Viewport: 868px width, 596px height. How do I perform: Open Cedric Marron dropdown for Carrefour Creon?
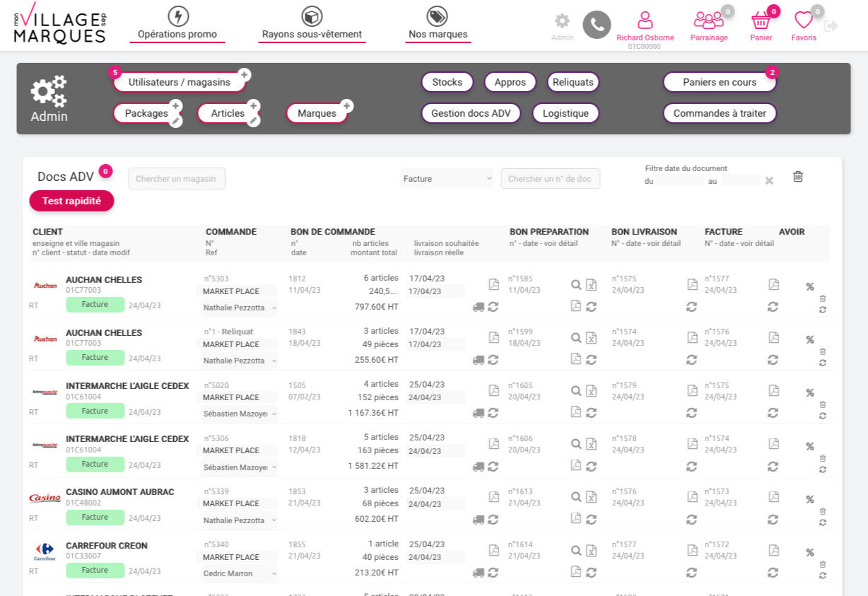[x=240, y=573]
